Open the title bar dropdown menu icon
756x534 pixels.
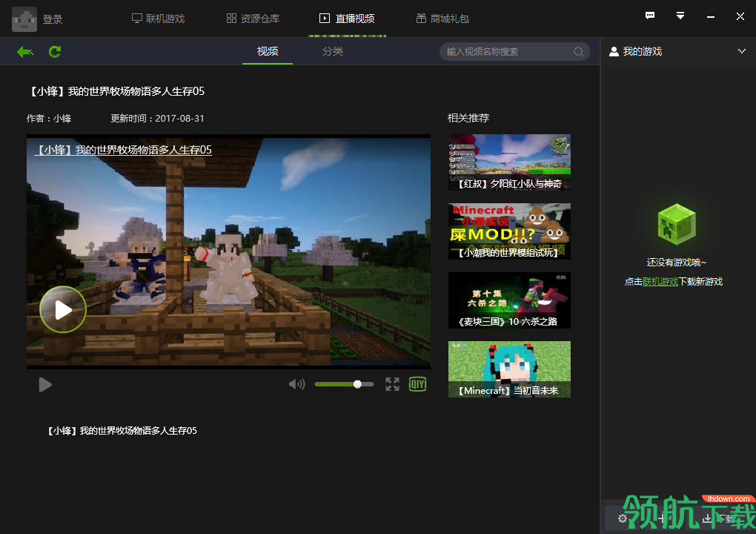coord(680,16)
